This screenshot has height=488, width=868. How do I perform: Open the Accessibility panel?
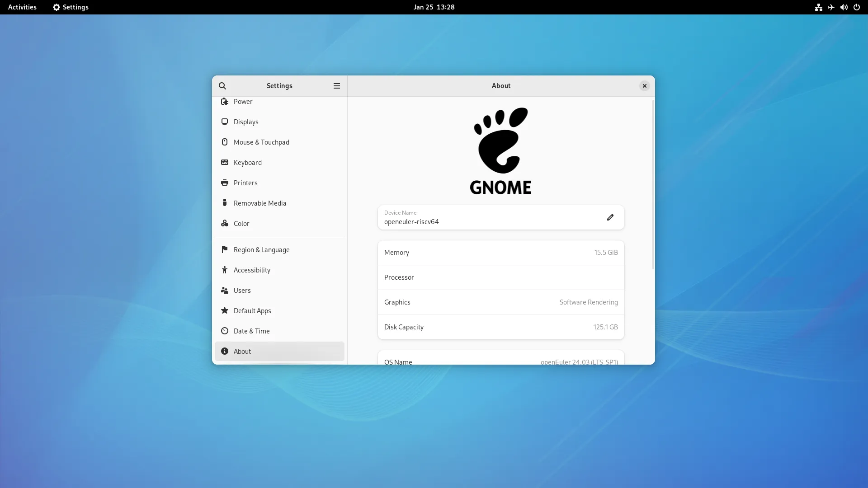point(252,270)
